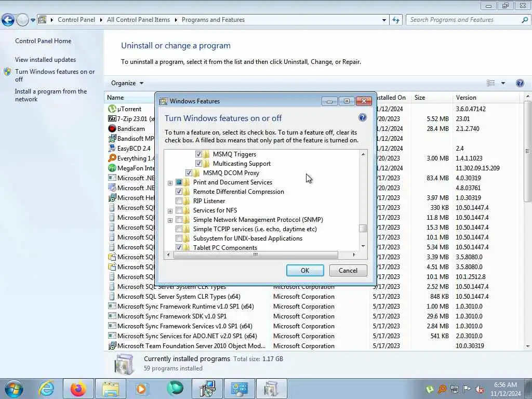Select the MegaFon Internet icon
The image size is (532, 399).
(112, 168)
